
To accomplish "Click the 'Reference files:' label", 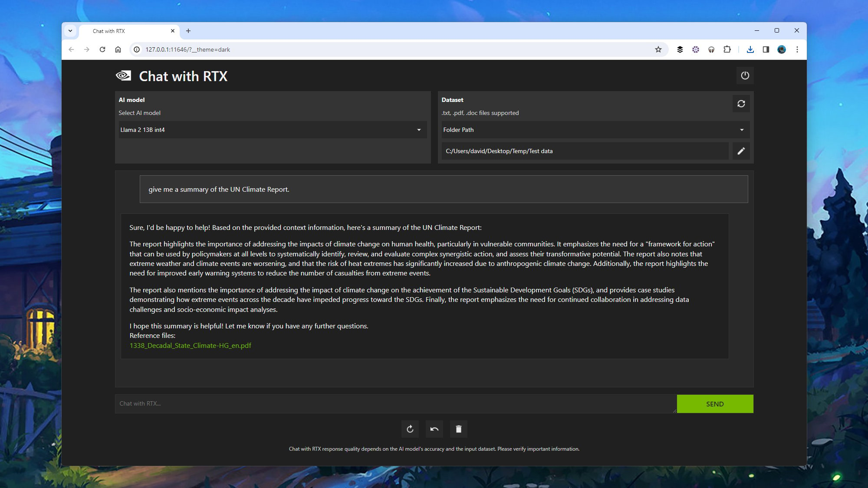I will pyautogui.click(x=152, y=336).
